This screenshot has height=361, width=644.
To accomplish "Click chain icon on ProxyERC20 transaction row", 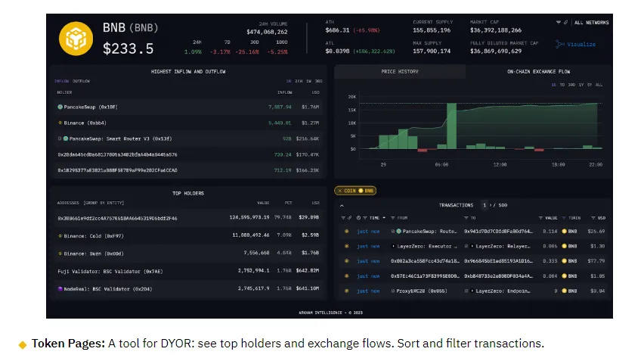I will tap(347, 291).
